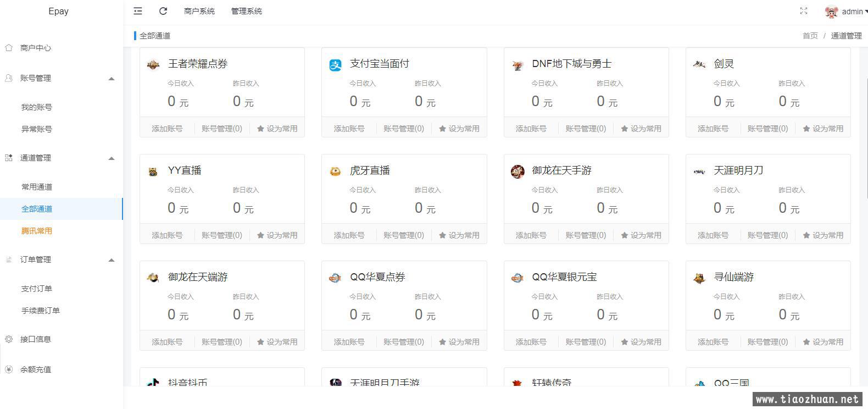This screenshot has height=409, width=868.
Task: Set 剑灵 as 常用 channel
Action: [x=823, y=129]
